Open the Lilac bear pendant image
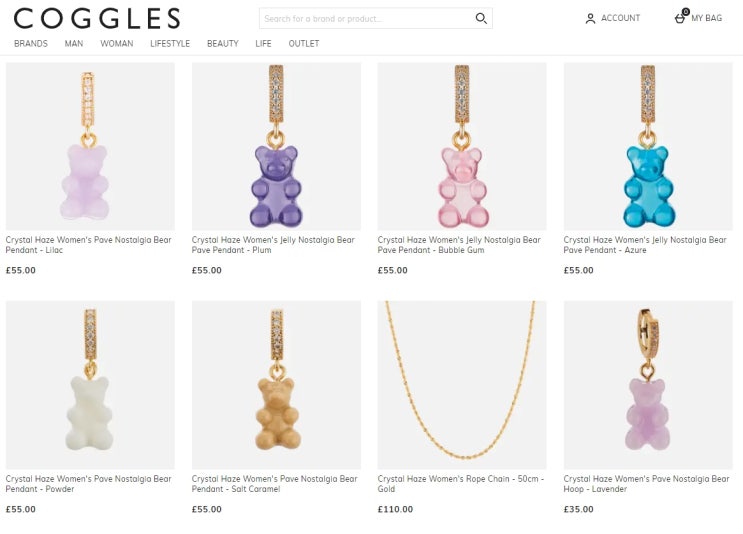The image size is (743, 534). 90,146
